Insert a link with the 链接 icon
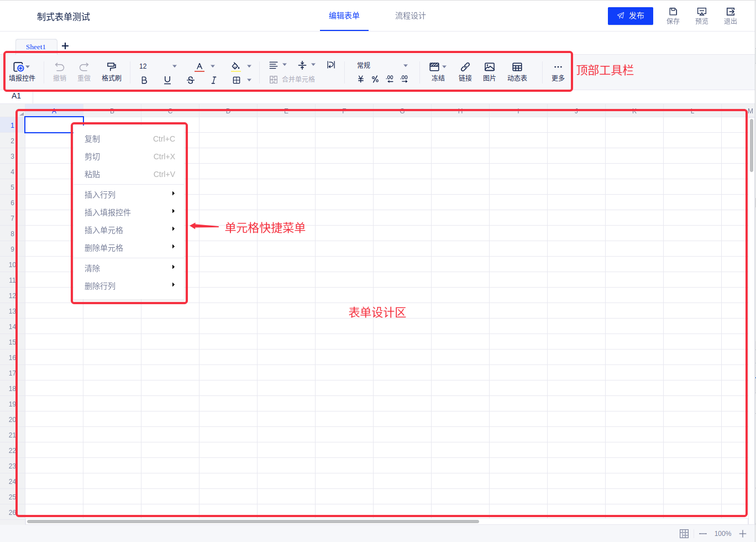 (x=465, y=71)
